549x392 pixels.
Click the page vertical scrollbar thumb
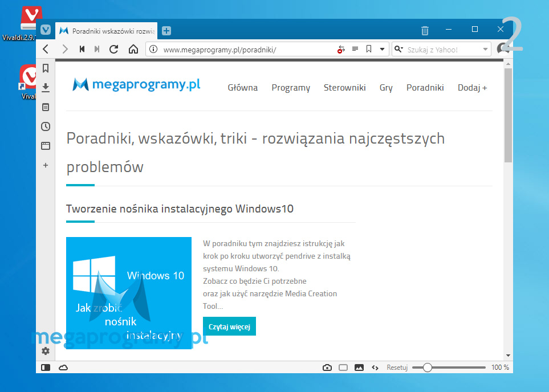(508, 116)
